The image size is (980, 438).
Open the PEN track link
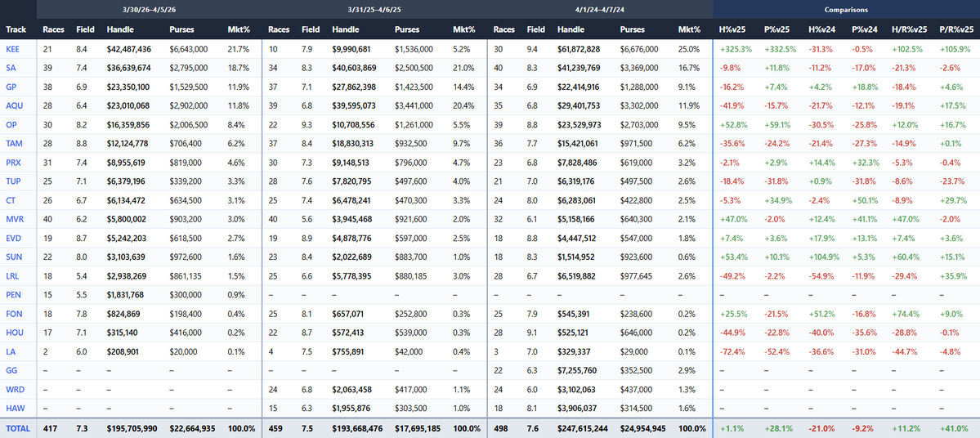12,294
